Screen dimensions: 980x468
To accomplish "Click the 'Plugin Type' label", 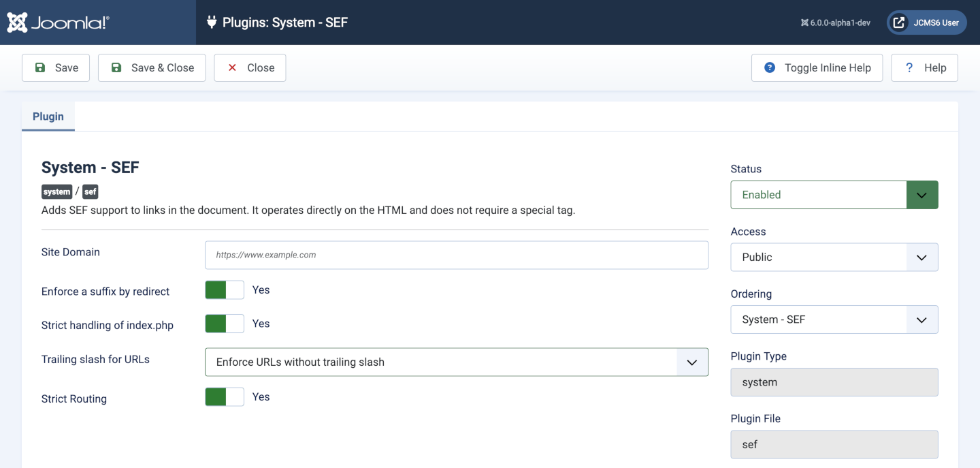I will 759,356.
